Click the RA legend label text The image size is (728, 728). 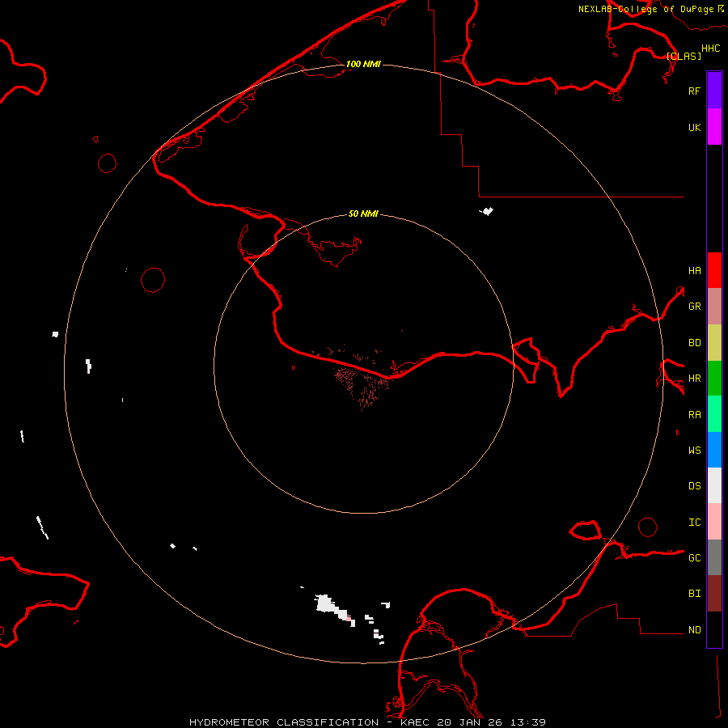point(694,414)
